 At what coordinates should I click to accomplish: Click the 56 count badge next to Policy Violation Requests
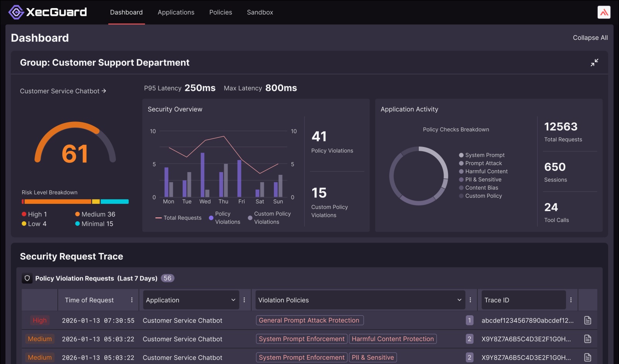168,278
